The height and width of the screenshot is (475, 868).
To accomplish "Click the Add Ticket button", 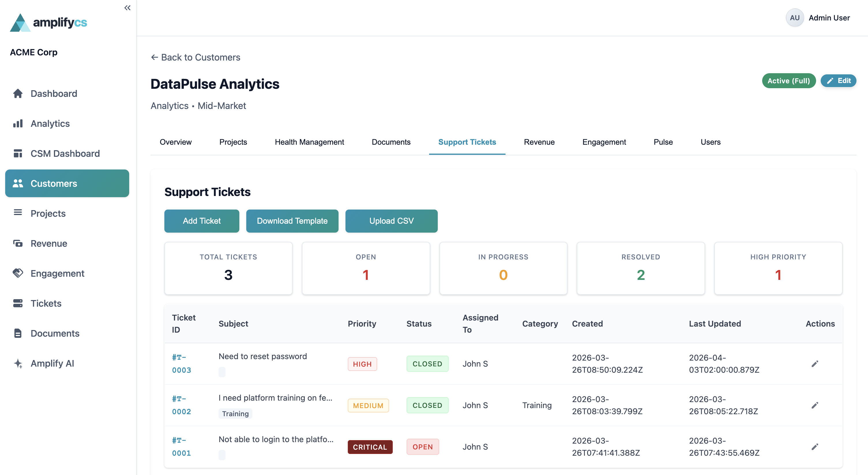I will (x=202, y=221).
